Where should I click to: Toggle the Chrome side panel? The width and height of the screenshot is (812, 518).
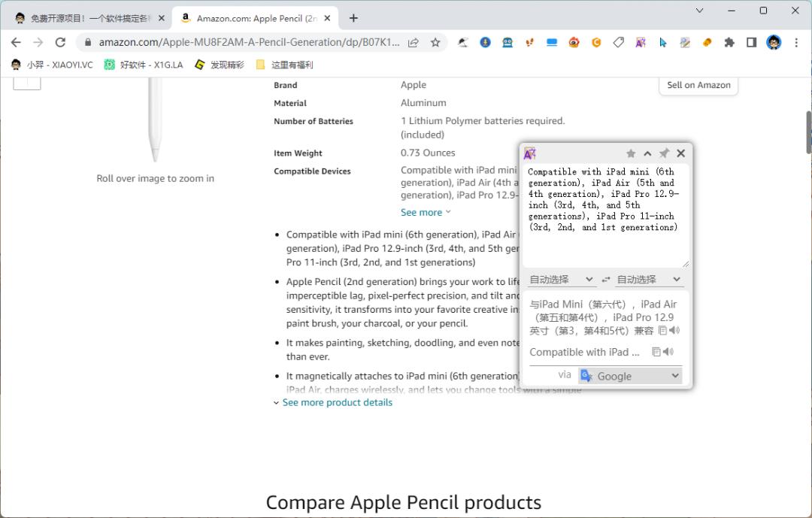coord(751,43)
